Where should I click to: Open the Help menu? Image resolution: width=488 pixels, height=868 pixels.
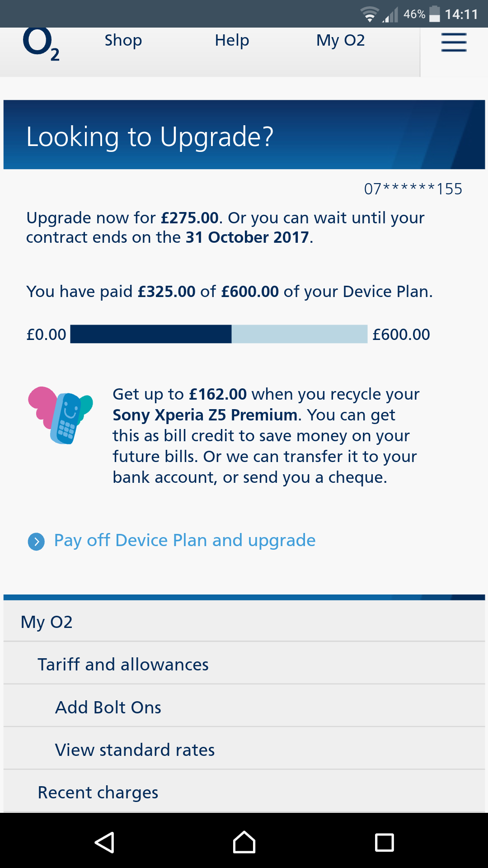[232, 41]
